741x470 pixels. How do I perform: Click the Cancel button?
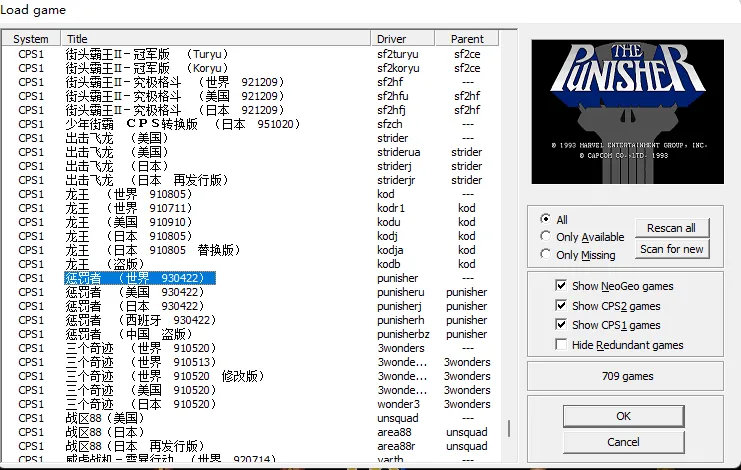623,442
